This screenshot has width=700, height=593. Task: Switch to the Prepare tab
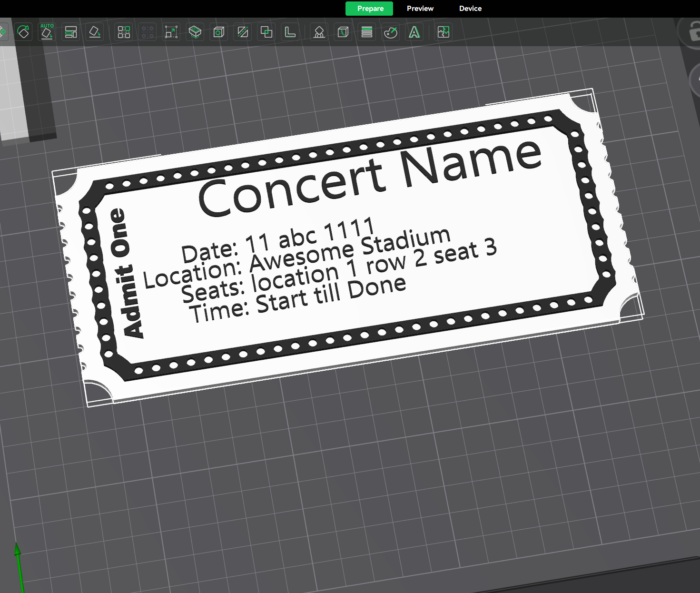point(369,9)
